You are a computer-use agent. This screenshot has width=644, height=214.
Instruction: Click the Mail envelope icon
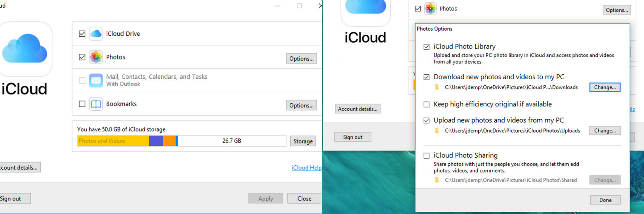point(96,81)
